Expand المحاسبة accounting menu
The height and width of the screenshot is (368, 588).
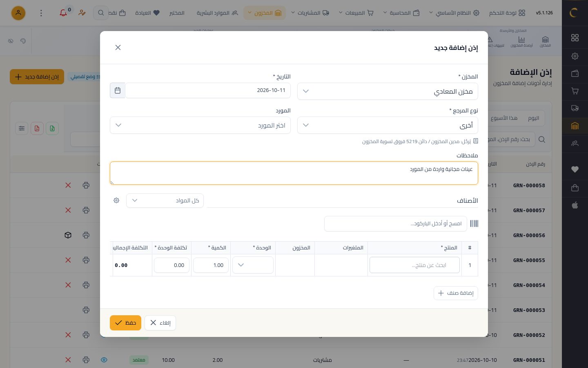(401, 13)
